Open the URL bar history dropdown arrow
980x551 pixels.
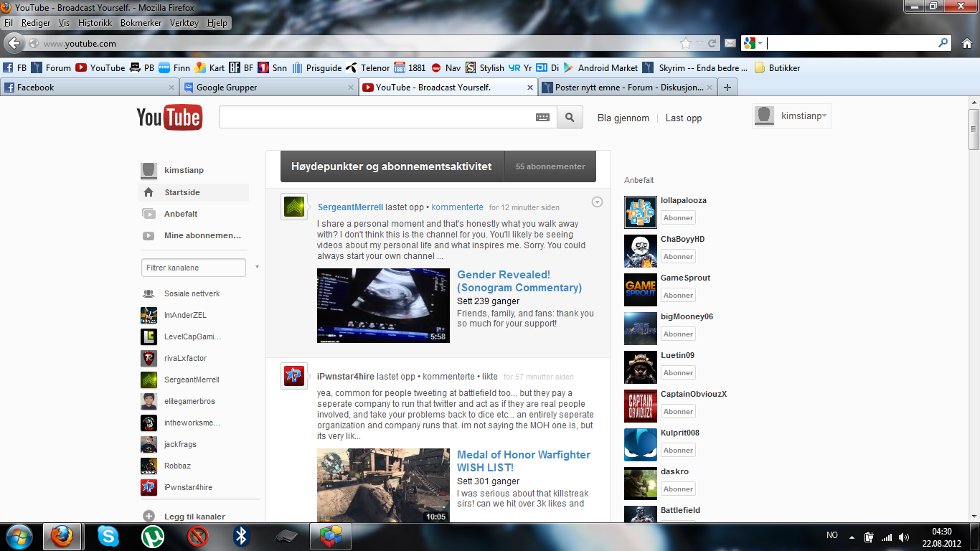click(700, 43)
